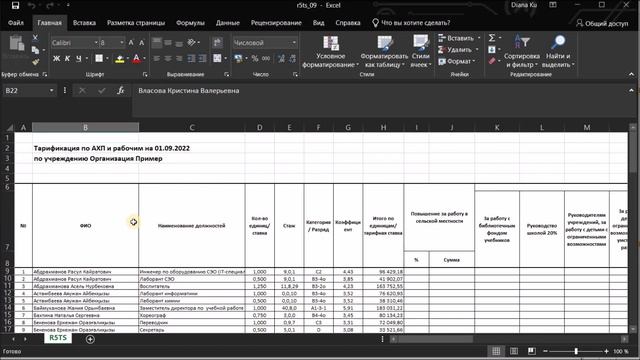
Task: Expand the Name Box dropdown arrow
Action: [x=51, y=90]
